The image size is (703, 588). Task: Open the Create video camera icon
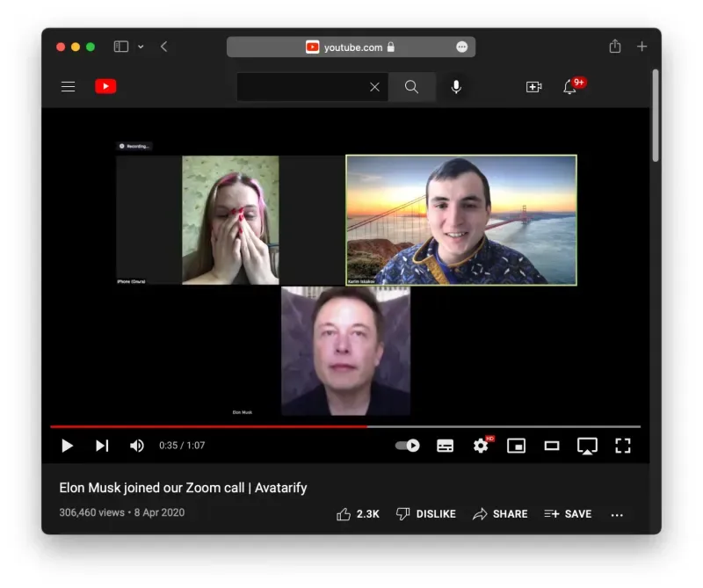[x=534, y=87]
